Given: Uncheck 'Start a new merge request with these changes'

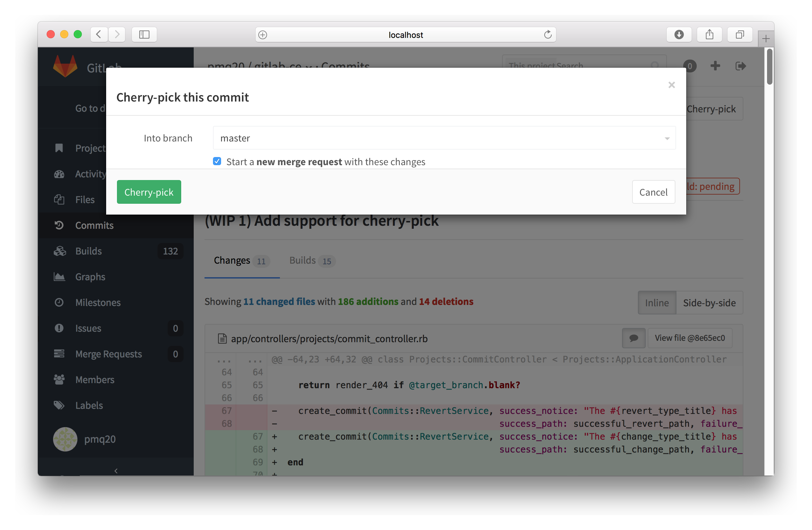Looking at the screenshot, I should (x=217, y=161).
